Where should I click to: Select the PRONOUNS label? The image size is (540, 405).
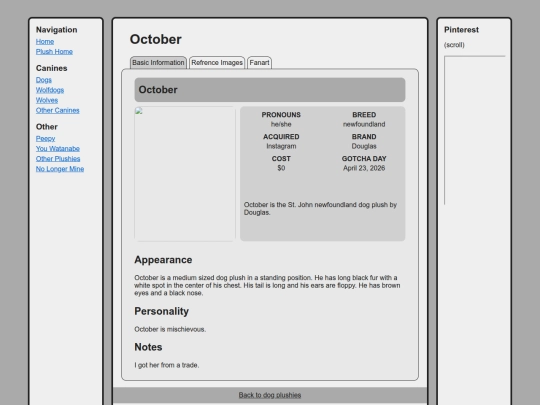coord(281,115)
